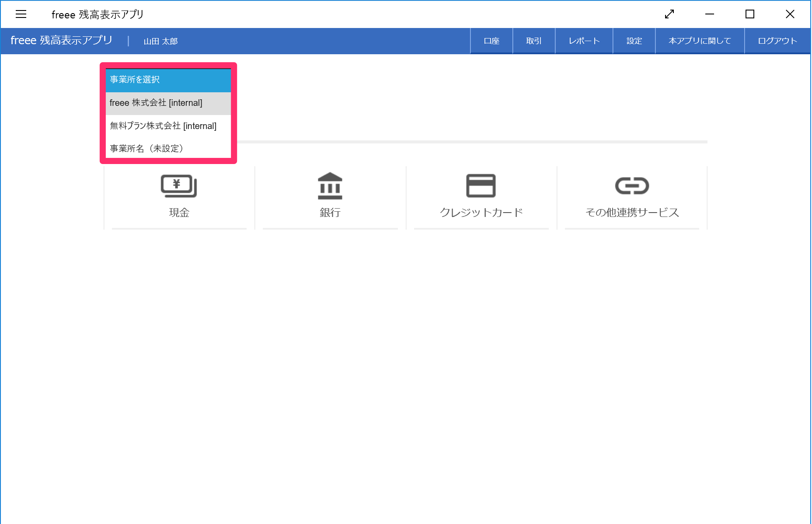Click the bank (銀行) building icon
The image size is (812, 524).
click(330, 186)
